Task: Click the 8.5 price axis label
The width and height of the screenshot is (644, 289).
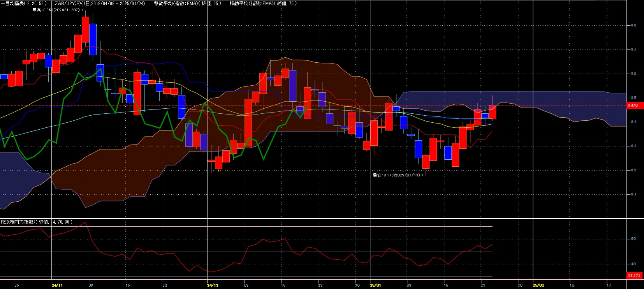Action: click(633, 98)
